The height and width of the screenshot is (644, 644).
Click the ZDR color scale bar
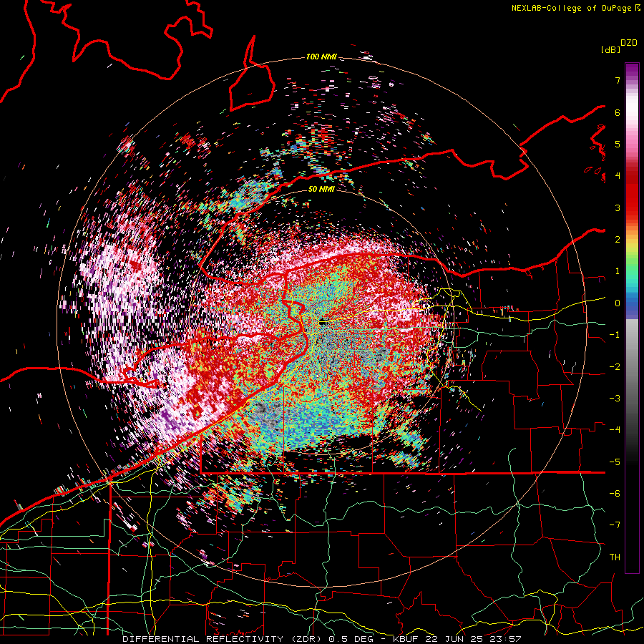[632, 318]
